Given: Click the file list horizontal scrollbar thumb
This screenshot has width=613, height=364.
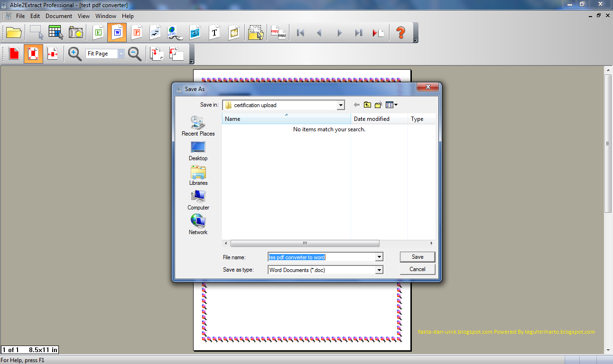Looking at the screenshot, I should tap(305, 243).
